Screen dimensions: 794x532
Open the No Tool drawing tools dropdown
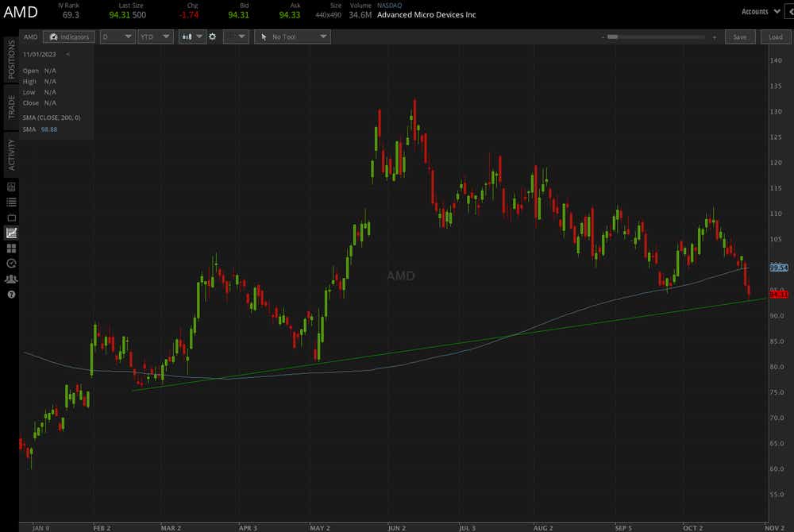tap(293, 37)
